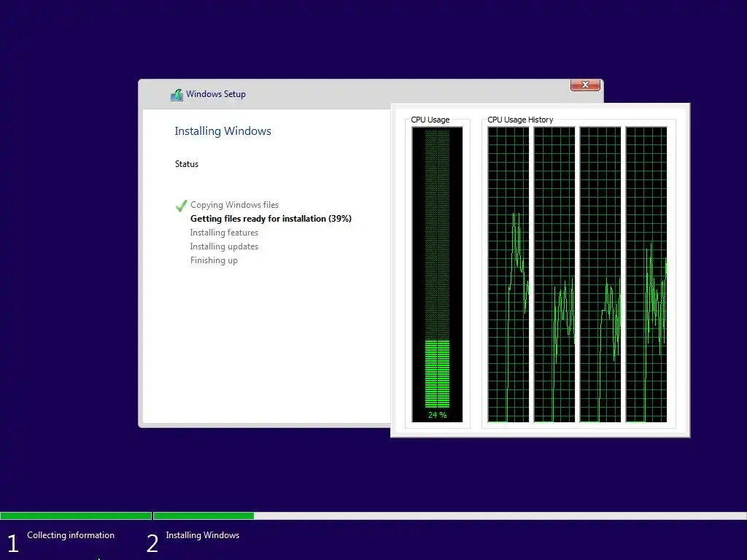
Task: Click the fourth CPU core history graph
Action: point(646,274)
